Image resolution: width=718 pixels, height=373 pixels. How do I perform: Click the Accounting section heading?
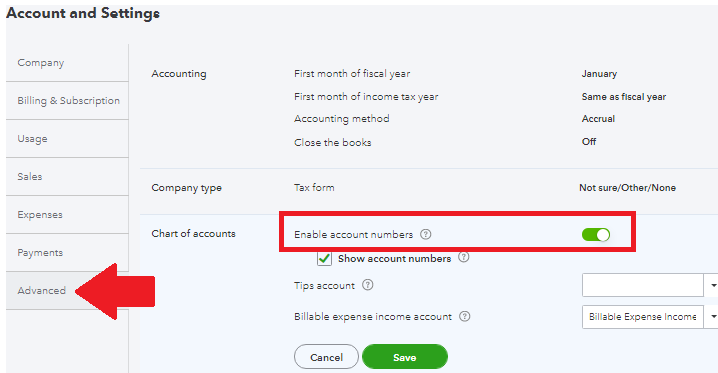click(x=179, y=74)
